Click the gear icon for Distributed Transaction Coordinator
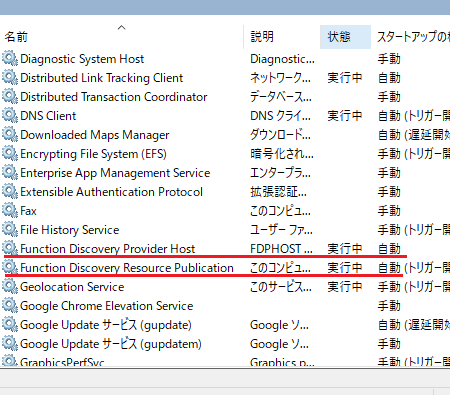 coord(10,97)
